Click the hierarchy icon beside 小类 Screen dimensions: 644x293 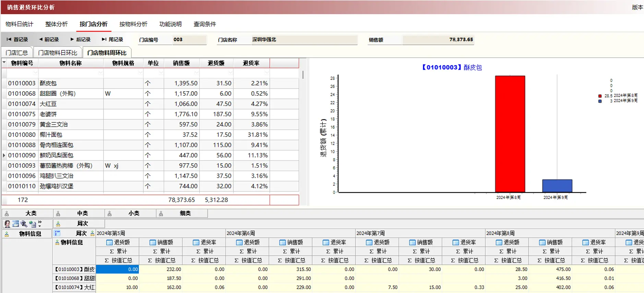[x=110, y=214]
